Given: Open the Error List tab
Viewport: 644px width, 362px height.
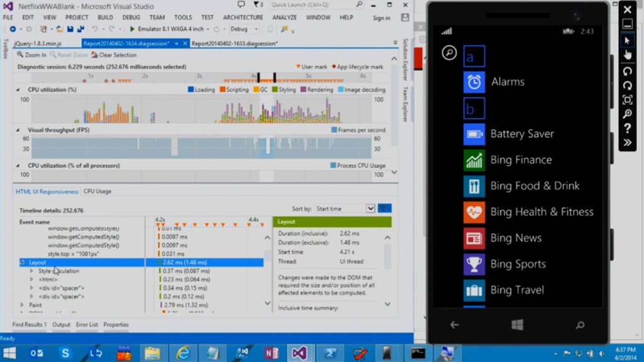Looking at the screenshot, I should pyautogui.click(x=87, y=325).
